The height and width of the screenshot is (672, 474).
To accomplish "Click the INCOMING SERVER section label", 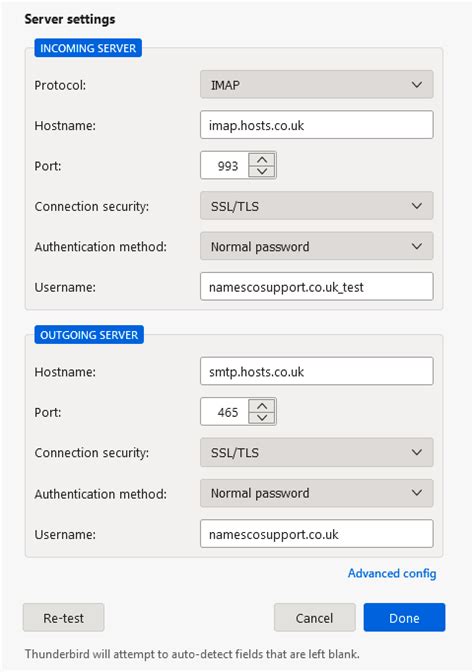I will pos(88,48).
